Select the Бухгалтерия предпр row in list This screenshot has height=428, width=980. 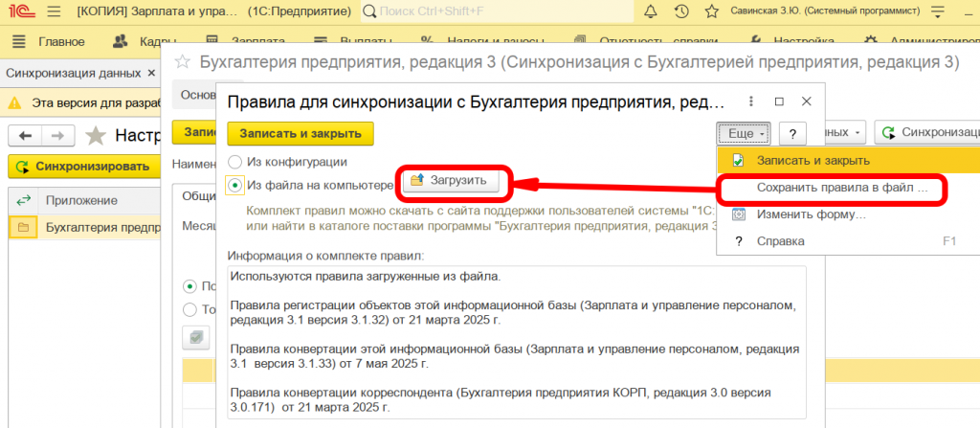pos(85,228)
